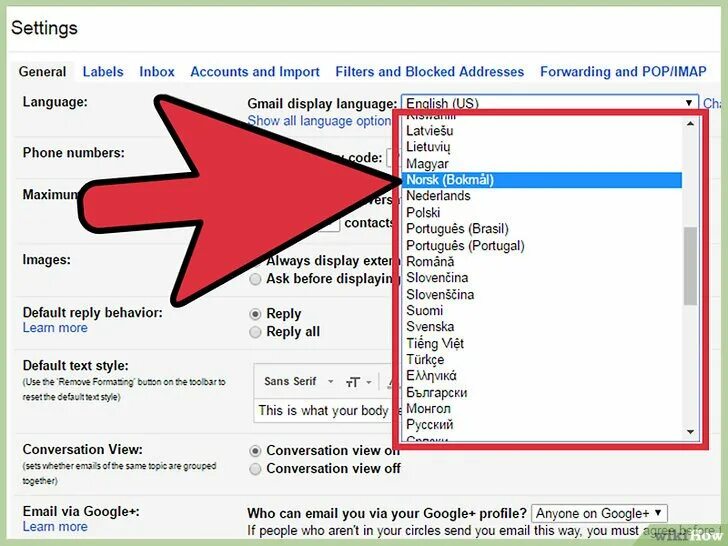728x546 pixels.
Task: Switch to the Inbox tab
Action: click(x=157, y=72)
